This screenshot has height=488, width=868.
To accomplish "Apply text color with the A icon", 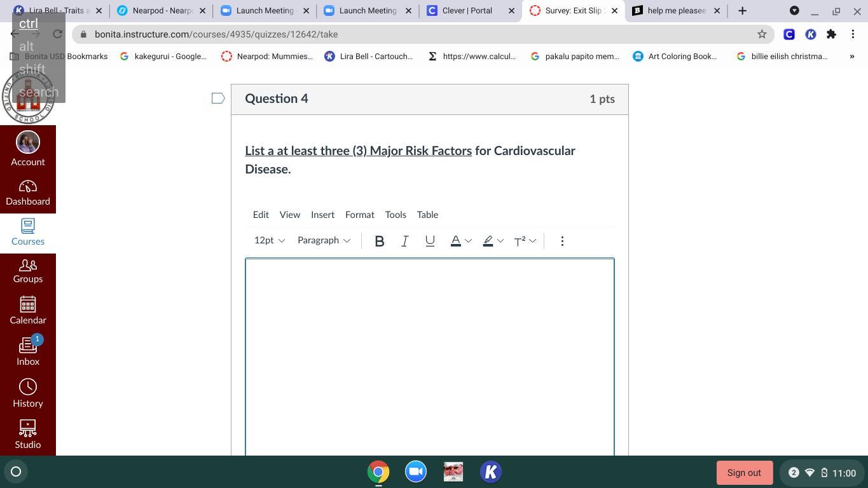I will [x=455, y=241].
